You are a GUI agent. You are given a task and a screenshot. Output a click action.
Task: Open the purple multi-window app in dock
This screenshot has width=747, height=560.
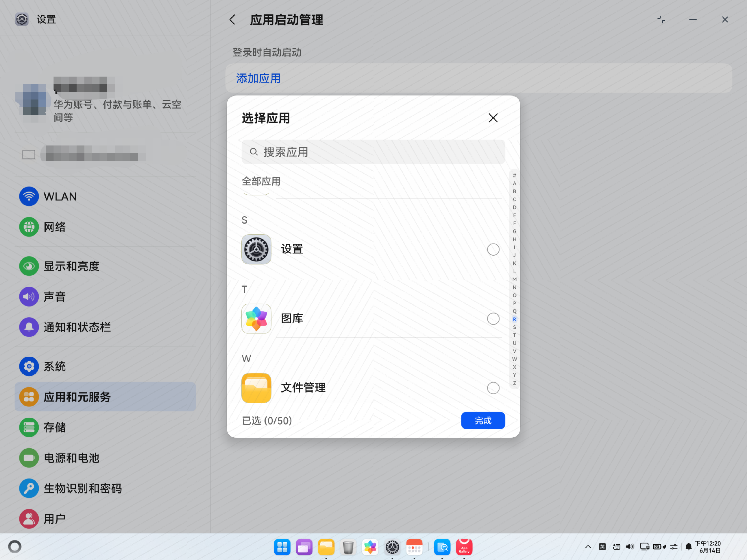click(304, 547)
